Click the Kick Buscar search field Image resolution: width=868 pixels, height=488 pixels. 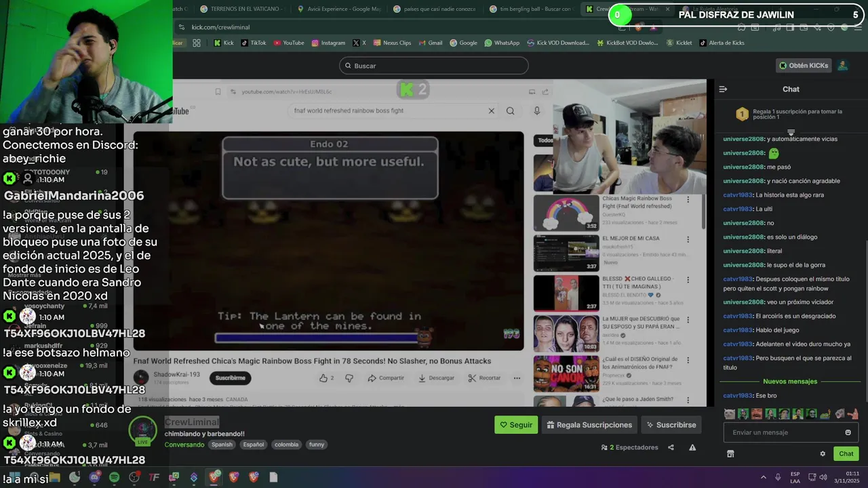point(434,66)
